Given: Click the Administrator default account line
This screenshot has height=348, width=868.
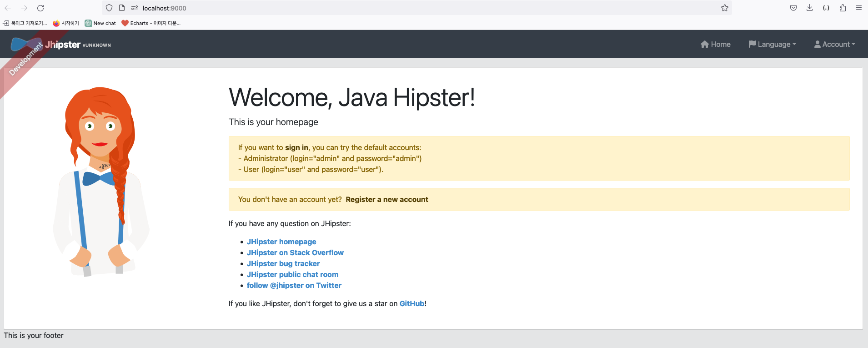Looking at the screenshot, I should (x=330, y=158).
